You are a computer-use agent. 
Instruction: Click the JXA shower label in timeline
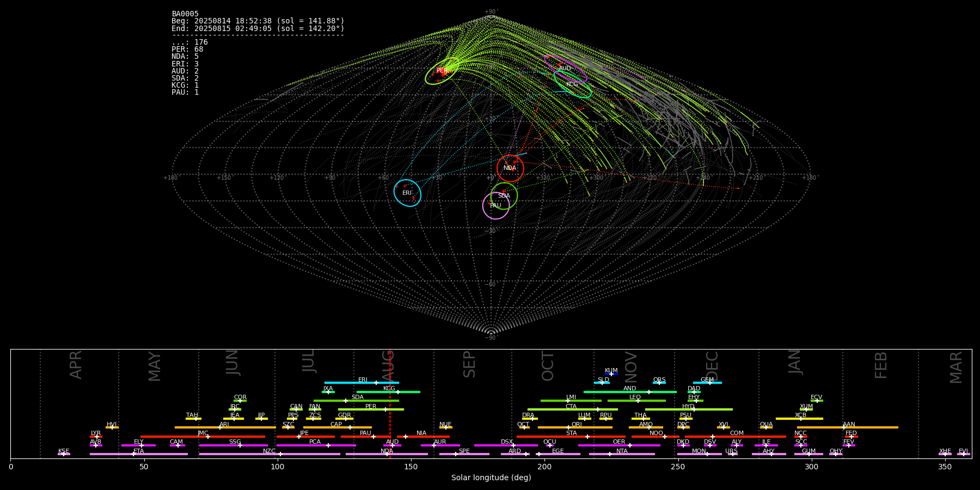pyautogui.click(x=328, y=389)
